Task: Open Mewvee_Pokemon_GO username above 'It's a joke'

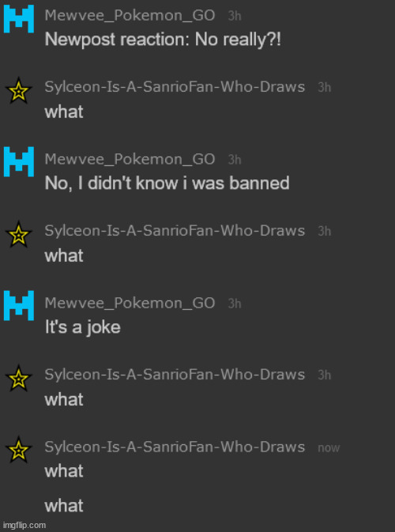Action: pyautogui.click(x=130, y=303)
